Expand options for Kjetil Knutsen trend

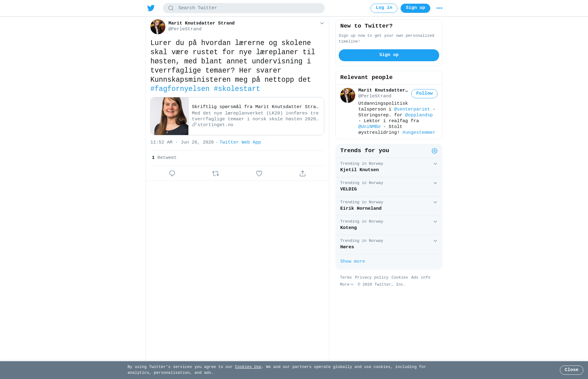pos(435,164)
